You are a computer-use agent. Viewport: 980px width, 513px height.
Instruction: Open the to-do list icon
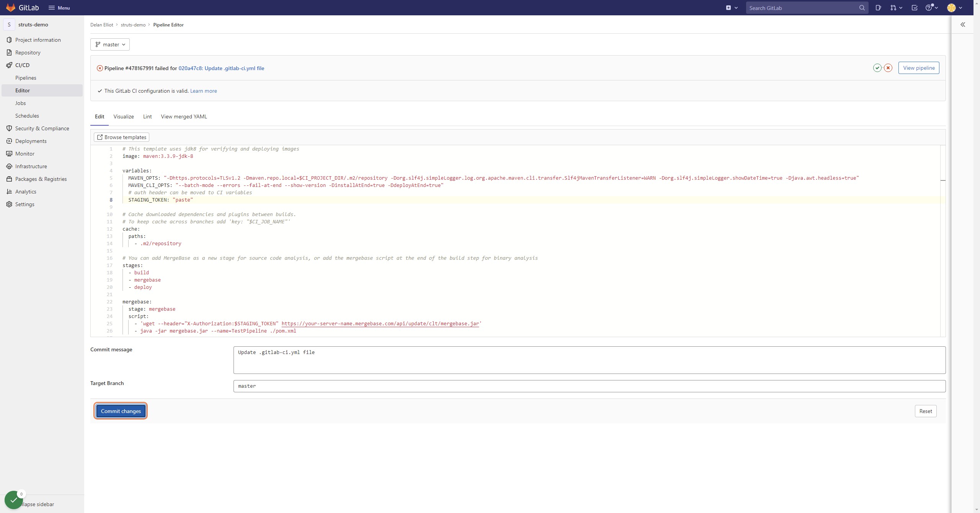coord(915,8)
